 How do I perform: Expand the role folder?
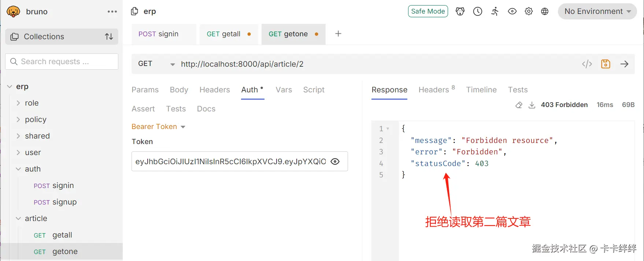[18, 103]
